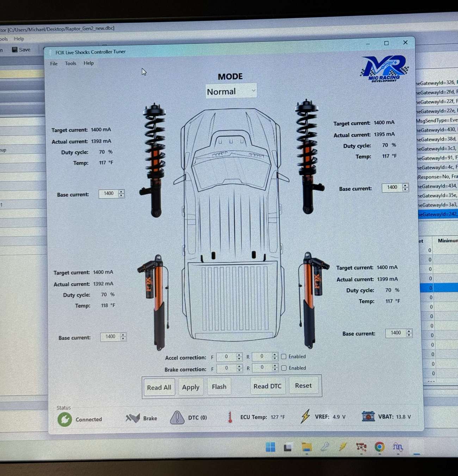The height and width of the screenshot is (476, 458).
Task: Click the Reset button
Action: click(x=303, y=385)
